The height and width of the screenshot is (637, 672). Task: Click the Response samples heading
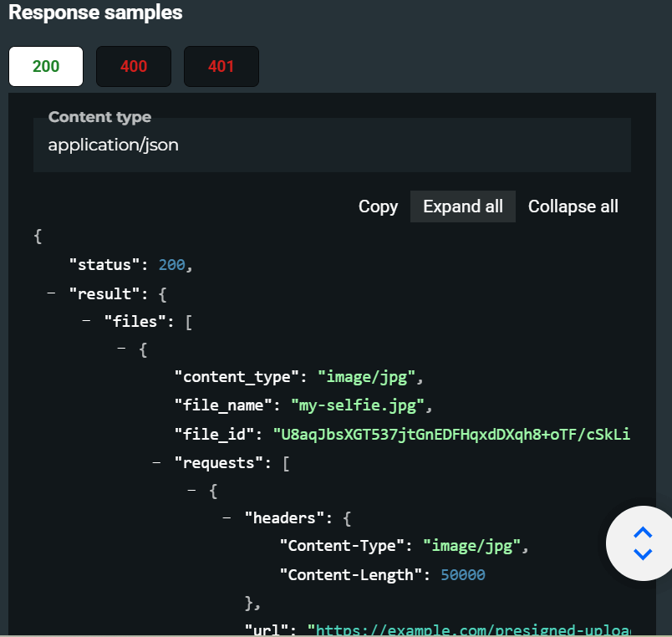point(95,13)
